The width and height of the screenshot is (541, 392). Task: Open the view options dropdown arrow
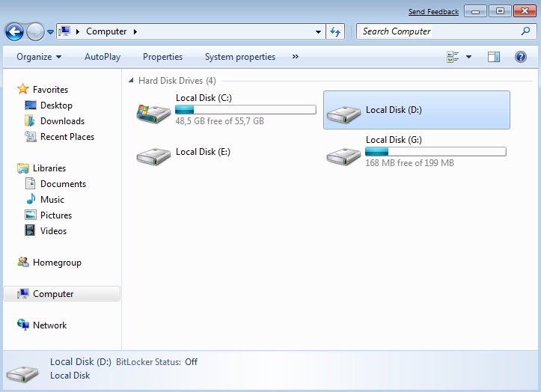(468, 57)
